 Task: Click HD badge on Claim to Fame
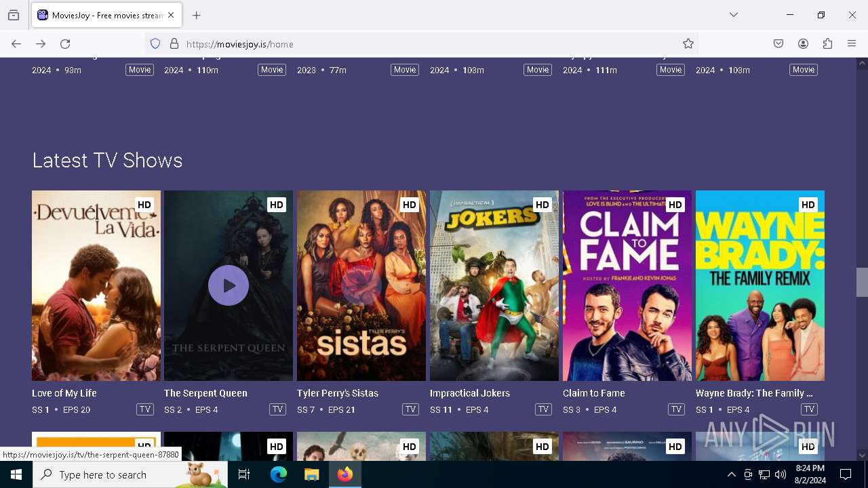675,205
